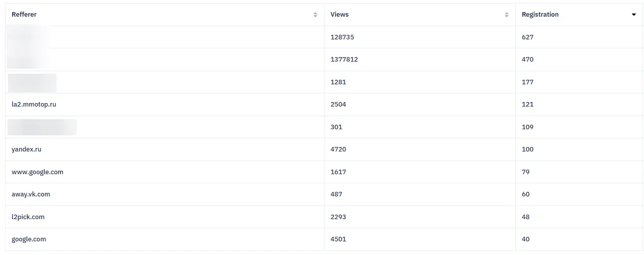Open the away.vk.com referrer entry
644x255 pixels.
click(31, 194)
